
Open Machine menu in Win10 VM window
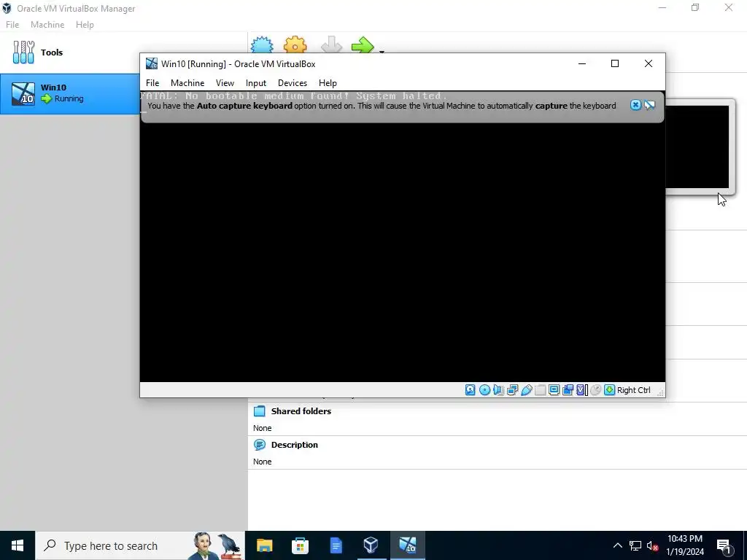click(187, 83)
